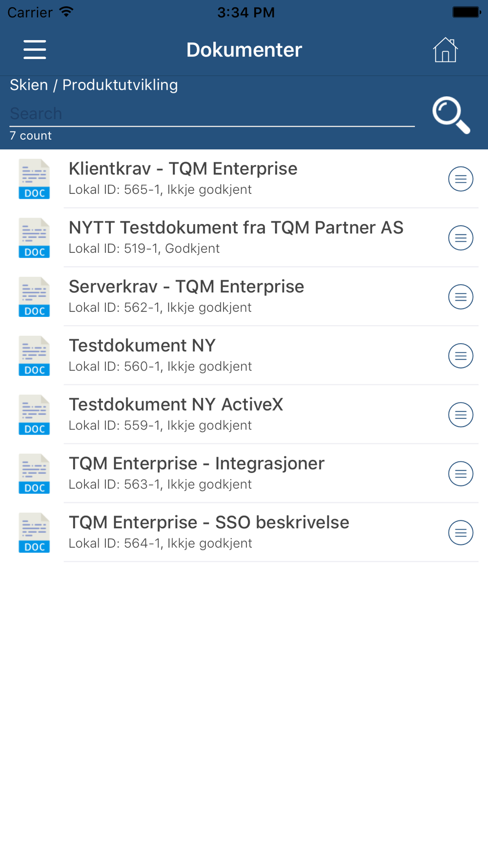The height and width of the screenshot is (868, 488).
Task: Click the Search input field
Action: pos(212,114)
